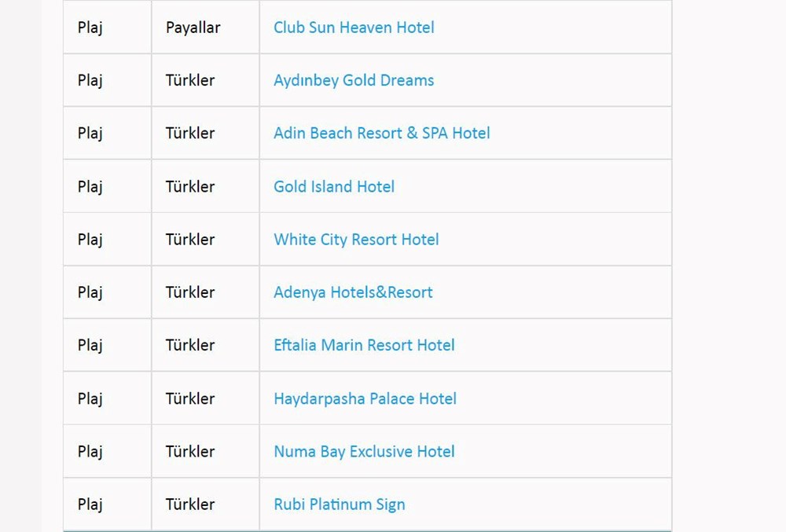Open the Eftalia Marin Resort Hotel link
Screen dimensions: 786x532
[363, 344]
